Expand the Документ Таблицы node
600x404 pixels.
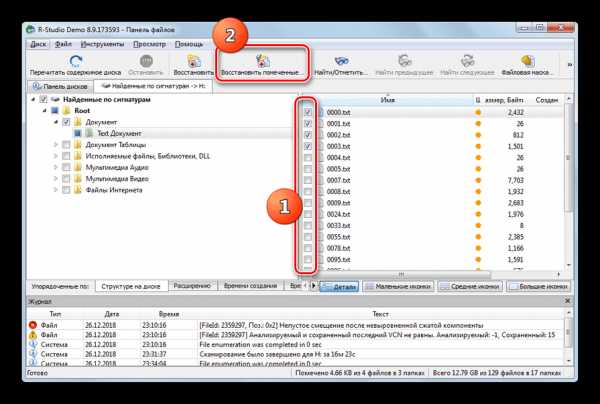pyautogui.click(x=56, y=145)
